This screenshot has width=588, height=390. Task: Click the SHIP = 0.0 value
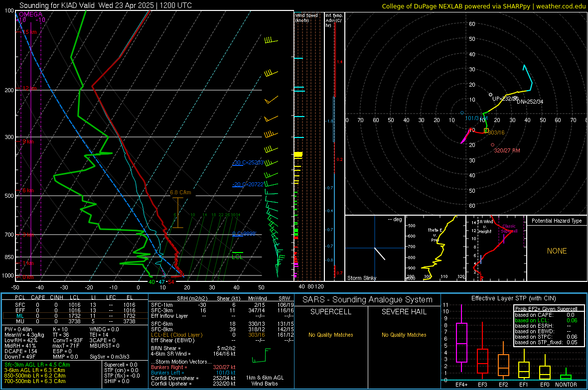pyautogui.click(x=117, y=381)
